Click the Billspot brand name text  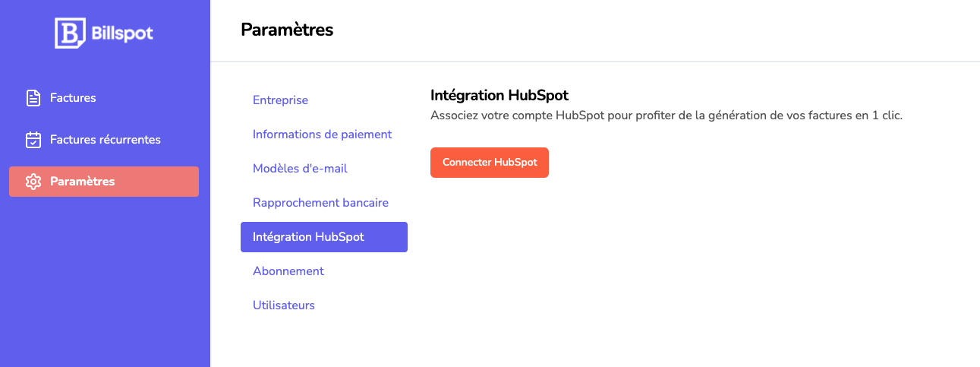[x=121, y=33]
